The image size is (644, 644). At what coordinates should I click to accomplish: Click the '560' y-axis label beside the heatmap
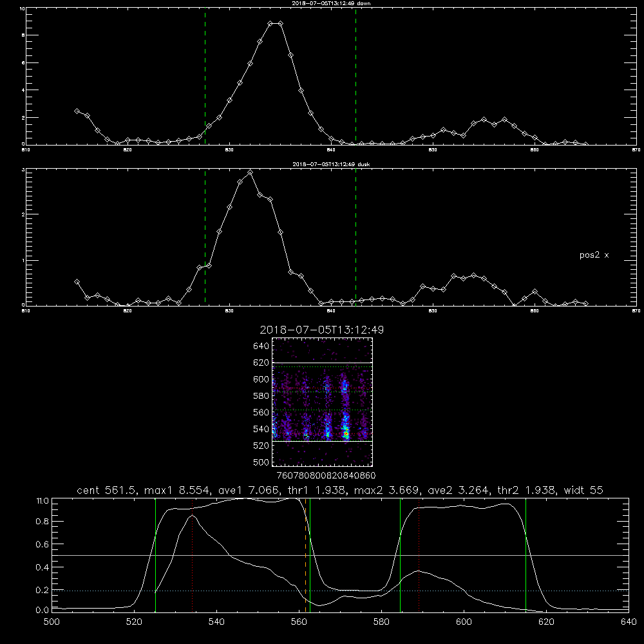point(261,412)
